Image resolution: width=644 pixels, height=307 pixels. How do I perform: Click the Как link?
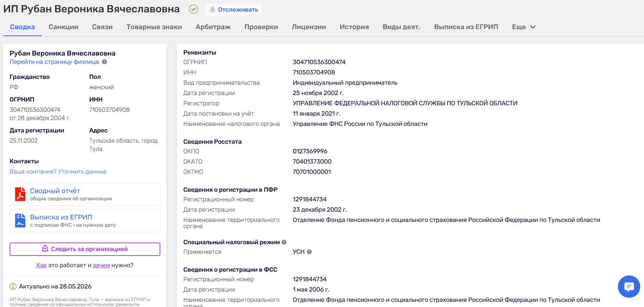click(x=42, y=265)
